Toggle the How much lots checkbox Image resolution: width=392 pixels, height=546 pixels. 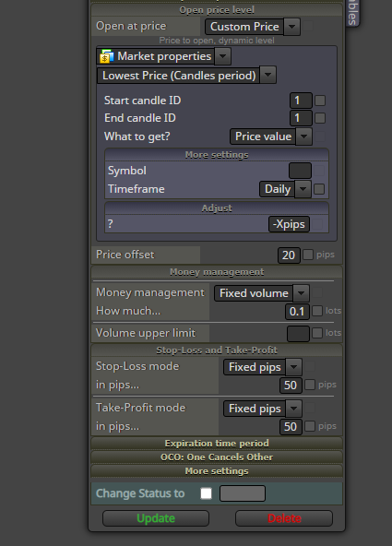pos(317,311)
